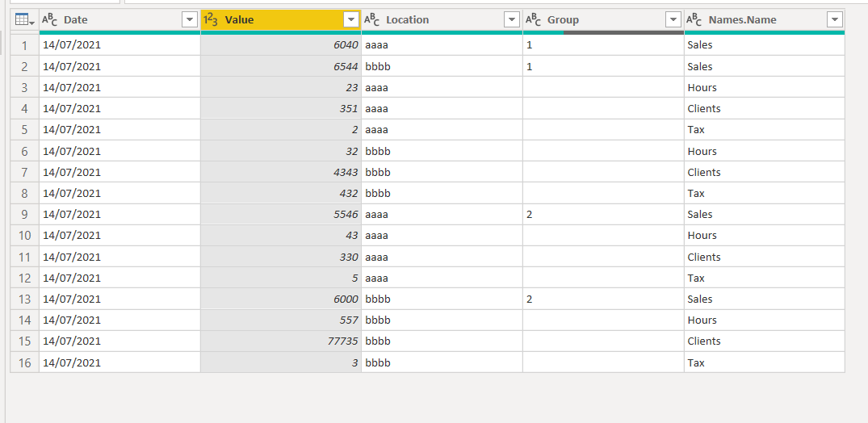Click Clients cell in row 4
This screenshot has height=423, width=868.
point(765,108)
